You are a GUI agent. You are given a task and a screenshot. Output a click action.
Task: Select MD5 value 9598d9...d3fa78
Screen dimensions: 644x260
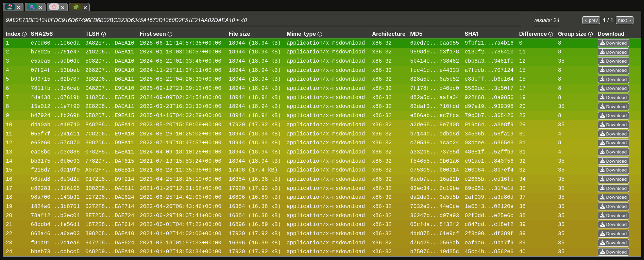[x=435, y=52]
